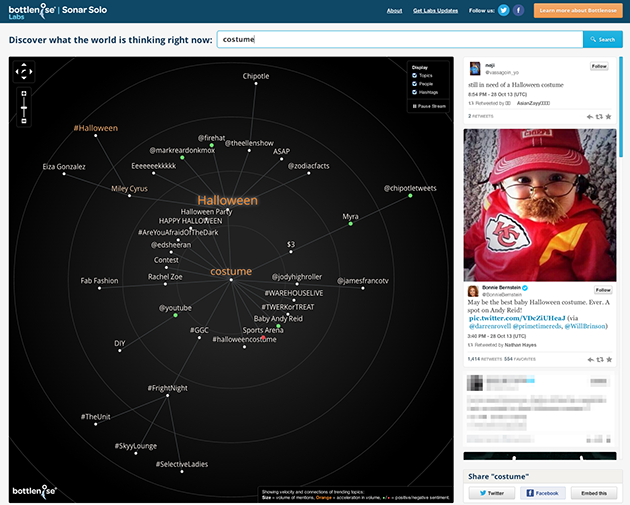The image size is (630, 505).
Task: Select the @markreardonkmox node
Action: (x=182, y=150)
